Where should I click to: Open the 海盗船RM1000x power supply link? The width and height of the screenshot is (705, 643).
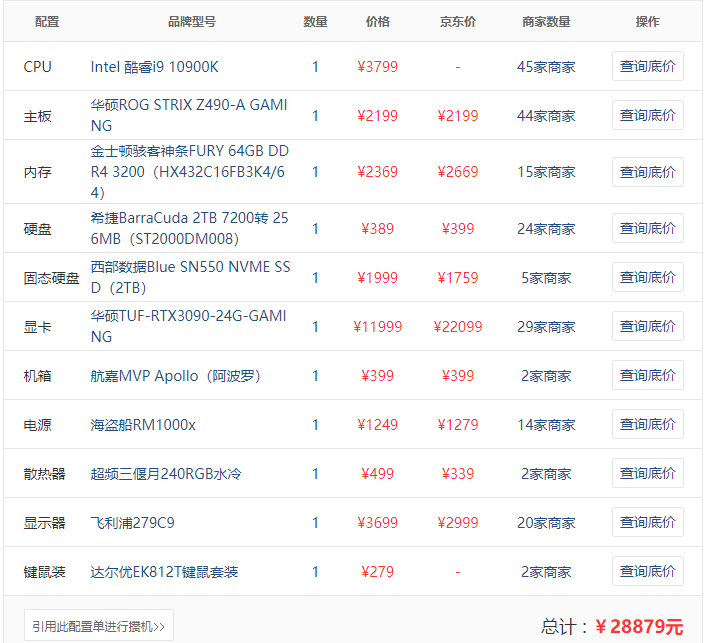pyautogui.click(x=143, y=425)
